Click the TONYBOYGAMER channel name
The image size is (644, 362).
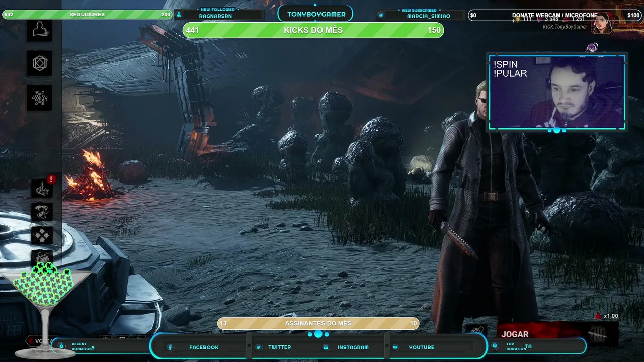(x=316, y=14)
